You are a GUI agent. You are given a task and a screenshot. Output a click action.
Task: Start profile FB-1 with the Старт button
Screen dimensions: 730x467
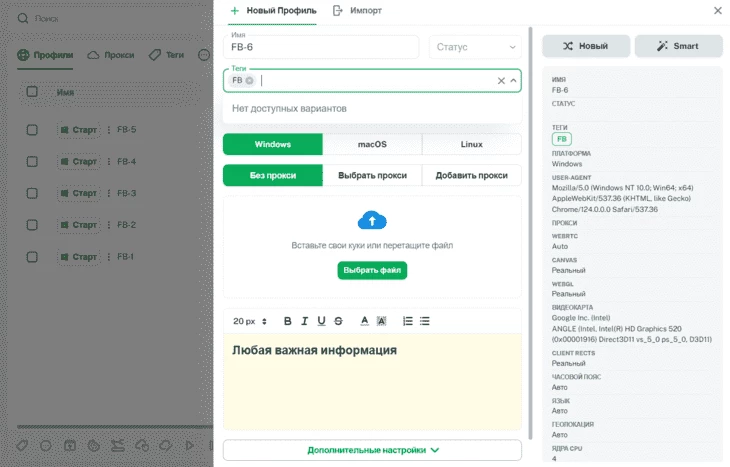(x=79, y=257)
